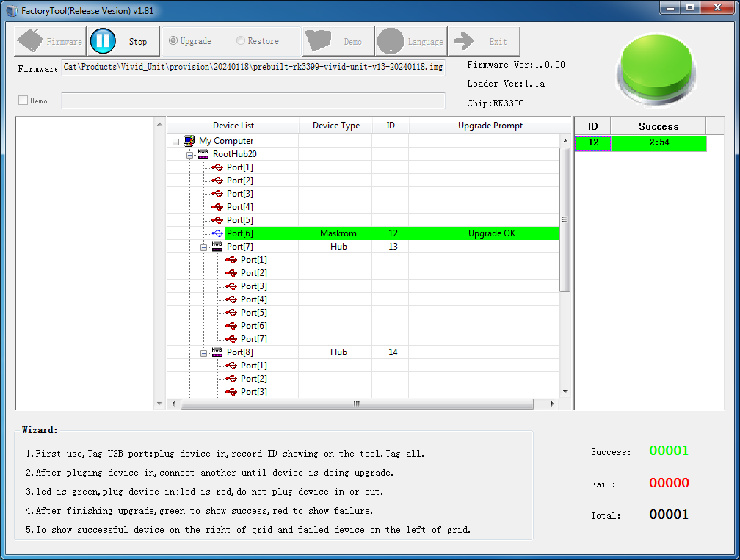Click the Firmware toolbar icon

(x=31, y=41)
